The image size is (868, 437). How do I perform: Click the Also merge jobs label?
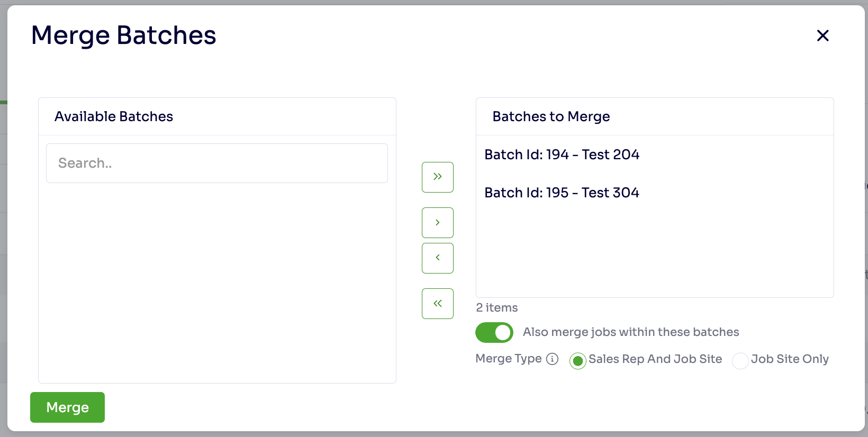(630, 332)
